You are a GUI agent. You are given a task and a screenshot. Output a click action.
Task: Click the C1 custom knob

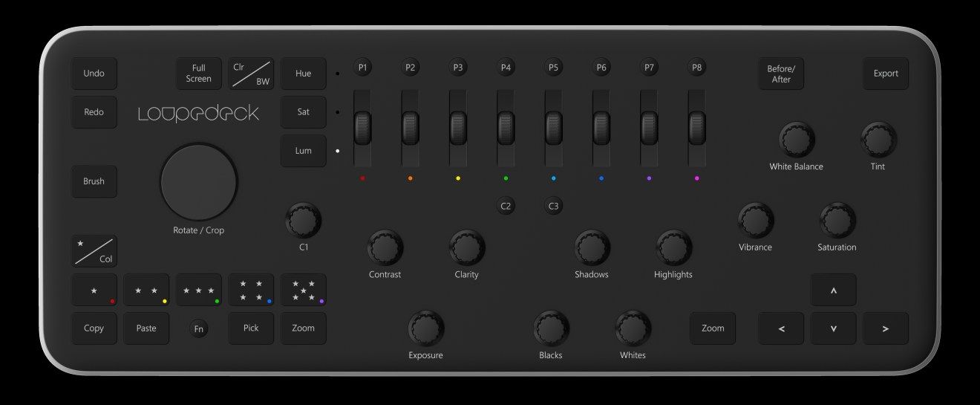(x=303, y=220)
